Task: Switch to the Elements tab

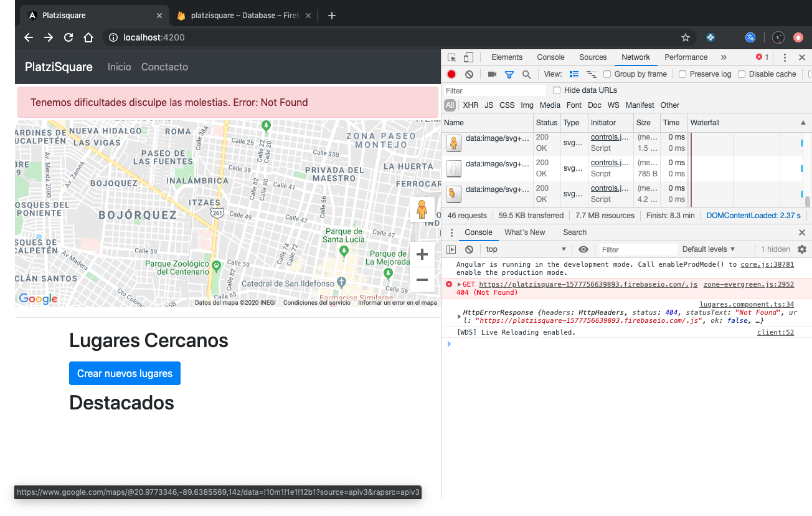Action: tap(507, 57)
